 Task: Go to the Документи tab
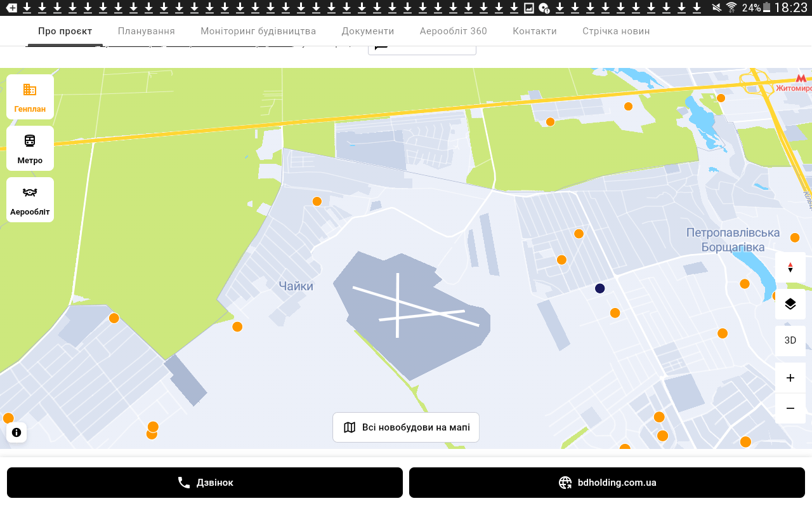[368, 31]
